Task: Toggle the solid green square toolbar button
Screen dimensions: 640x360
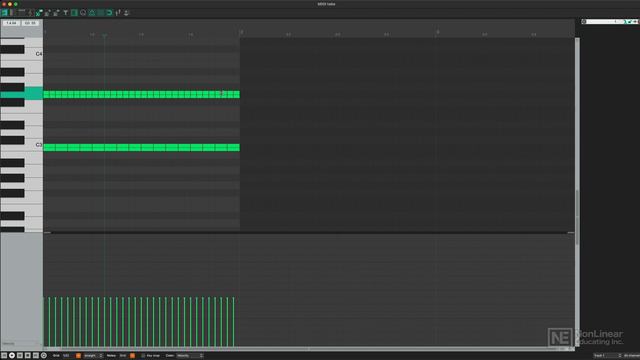Action: click(100, 13)
